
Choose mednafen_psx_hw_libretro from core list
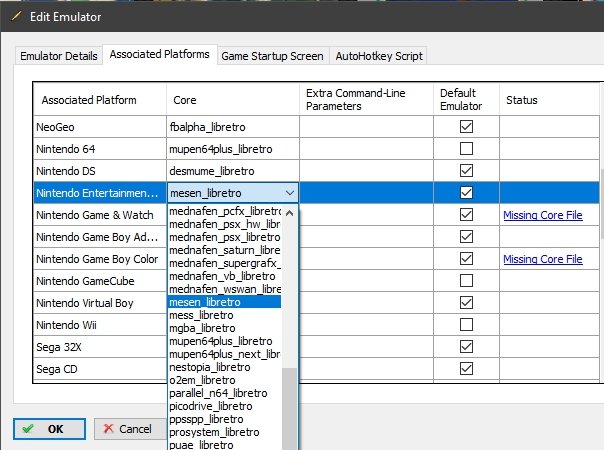pos(225,224)
